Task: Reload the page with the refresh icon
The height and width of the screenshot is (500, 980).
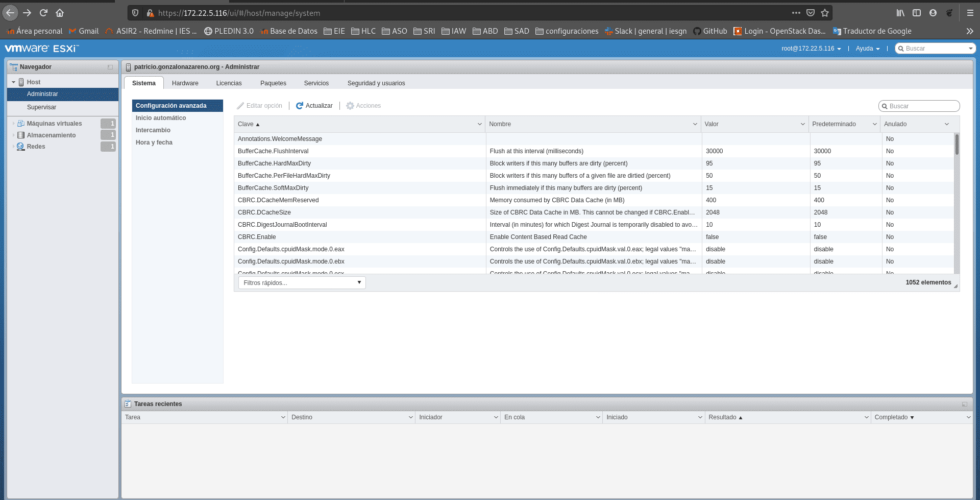Action: (43, 13)
